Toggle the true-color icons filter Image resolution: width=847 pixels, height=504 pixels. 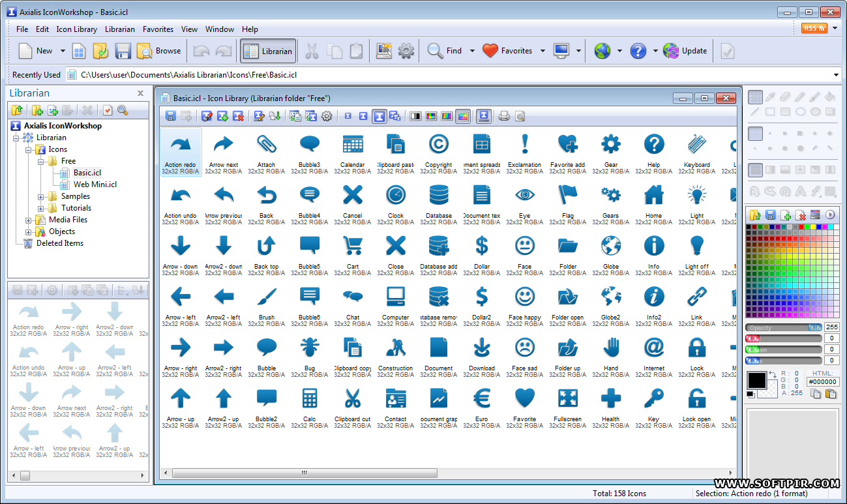(x=462, y=115)
